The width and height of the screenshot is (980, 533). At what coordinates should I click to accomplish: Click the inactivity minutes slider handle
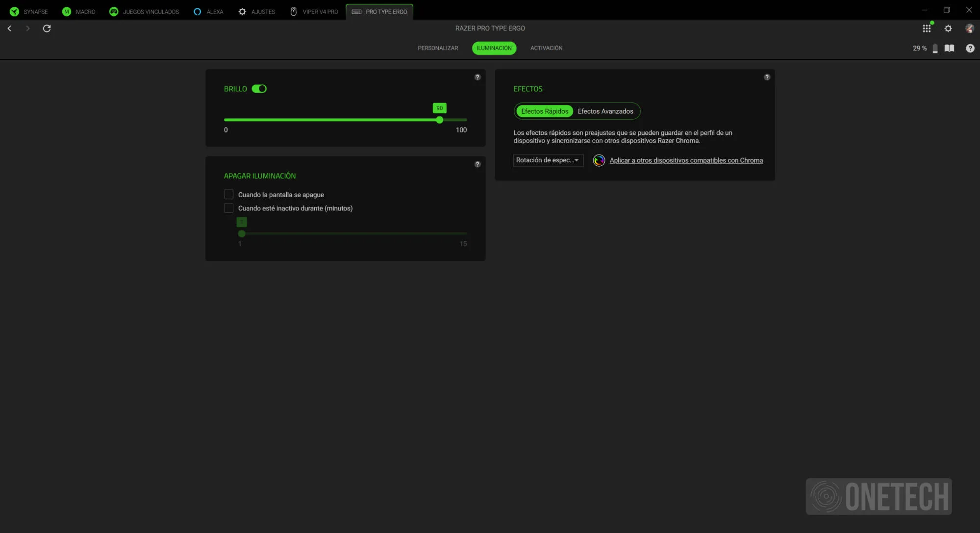click(x=242, y=233)
